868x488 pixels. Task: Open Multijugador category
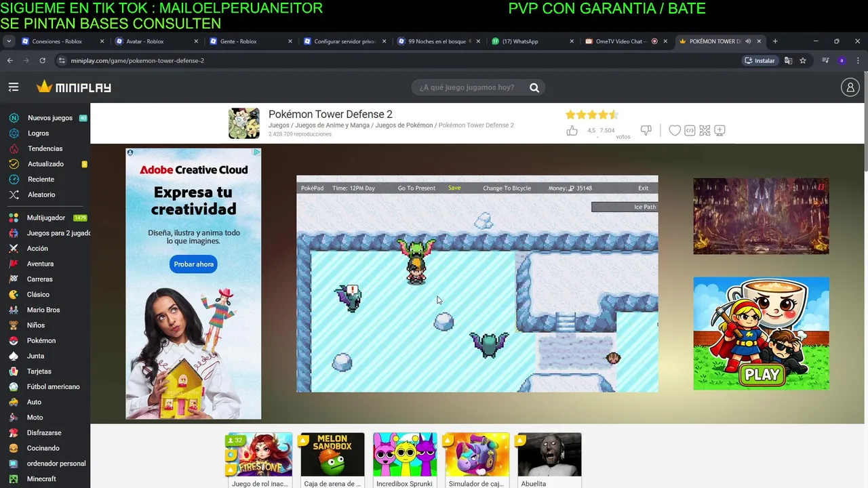[47, 218]
